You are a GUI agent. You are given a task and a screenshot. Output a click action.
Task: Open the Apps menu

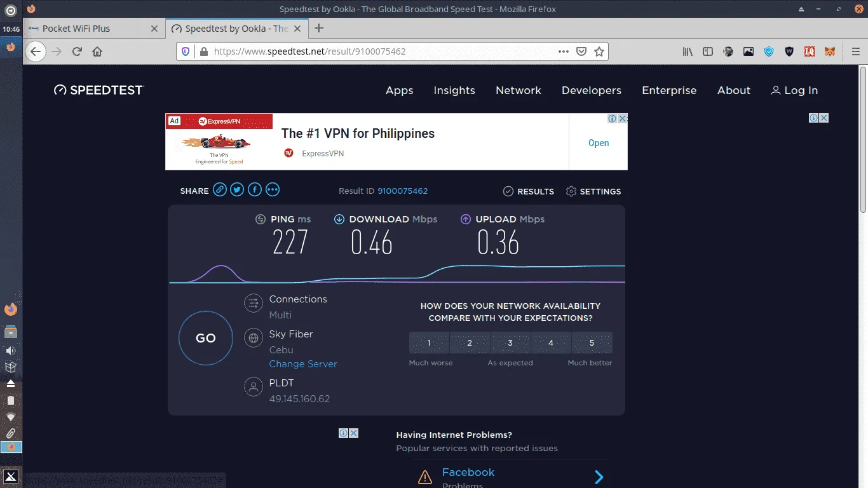[400, 90]
